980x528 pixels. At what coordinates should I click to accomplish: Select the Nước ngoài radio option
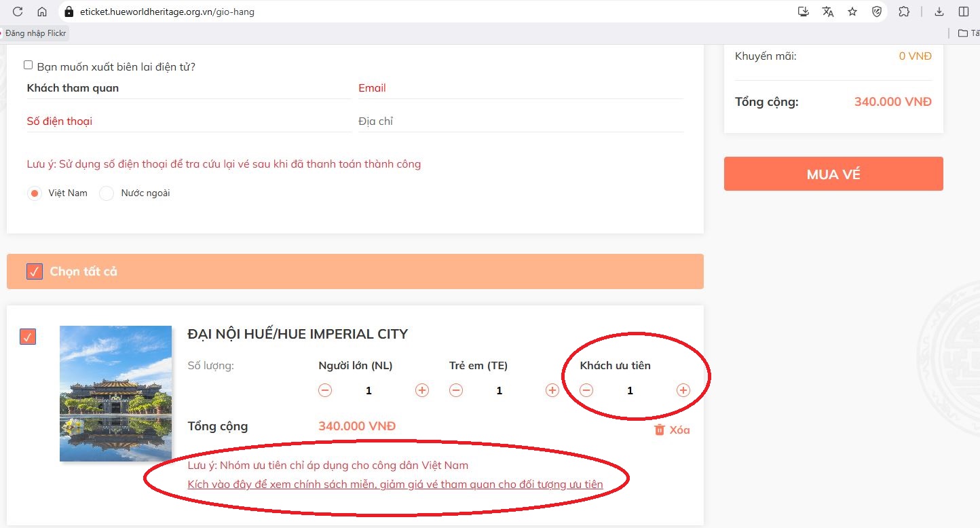(107, 193)
